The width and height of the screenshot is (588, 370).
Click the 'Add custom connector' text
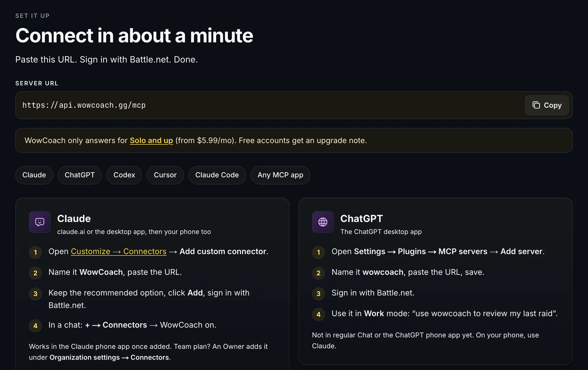click(223, 251)
